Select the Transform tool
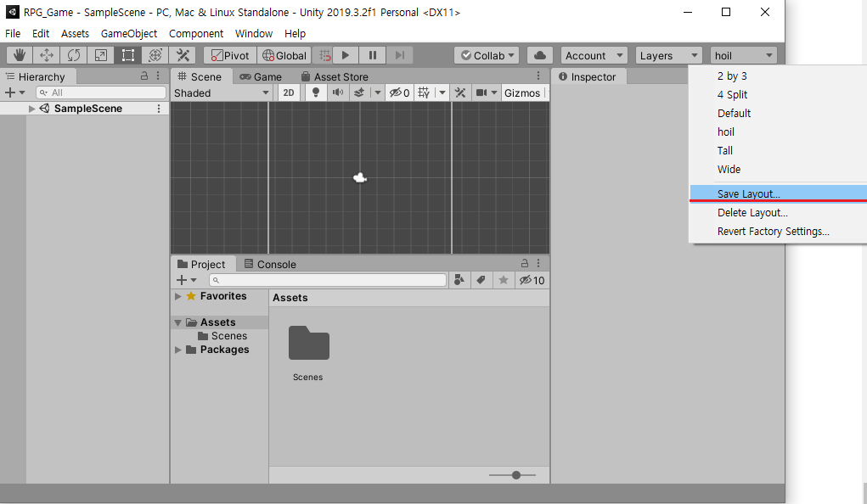 [x=155, y=55]
